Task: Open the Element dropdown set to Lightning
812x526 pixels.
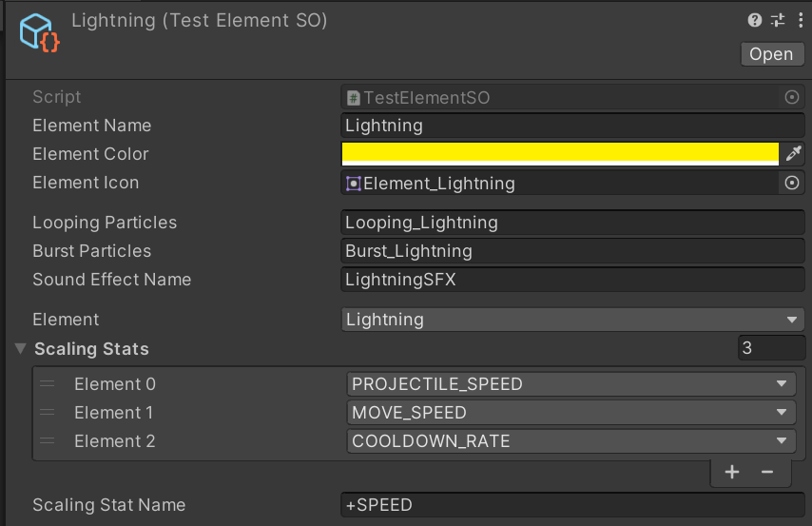Action: coord(572,320)
